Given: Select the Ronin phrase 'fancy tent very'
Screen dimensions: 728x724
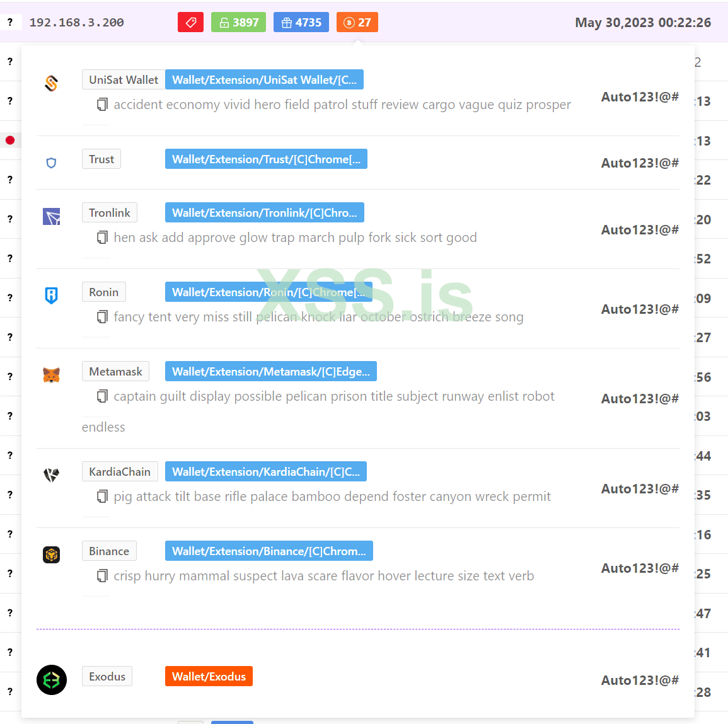Looking at the screenshot, I should 318,317.
